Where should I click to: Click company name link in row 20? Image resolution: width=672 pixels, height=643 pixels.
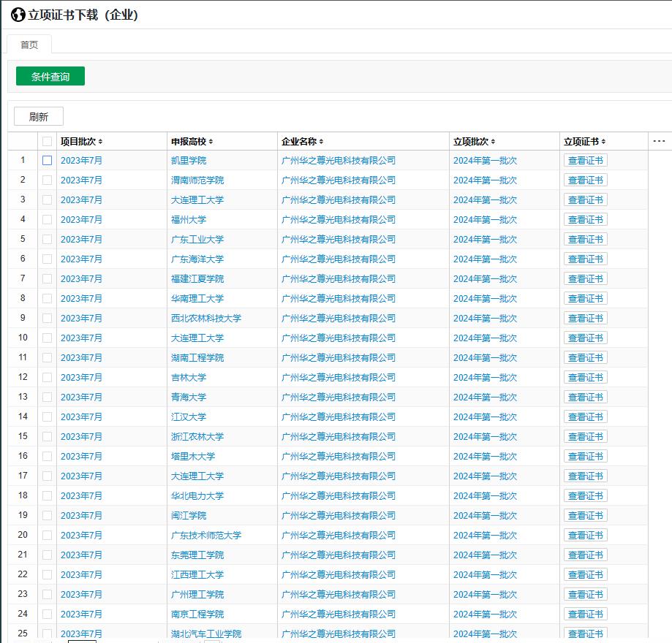point(338,536)
